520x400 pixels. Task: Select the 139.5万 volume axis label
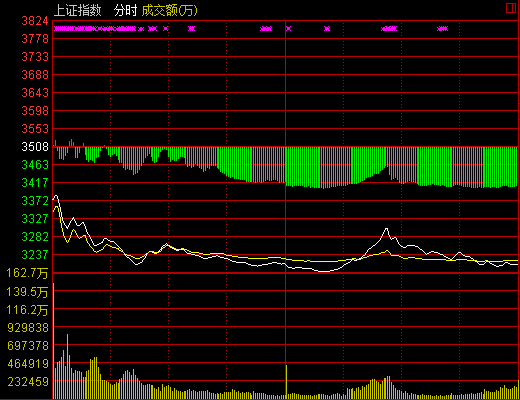[x=27, y=292]
